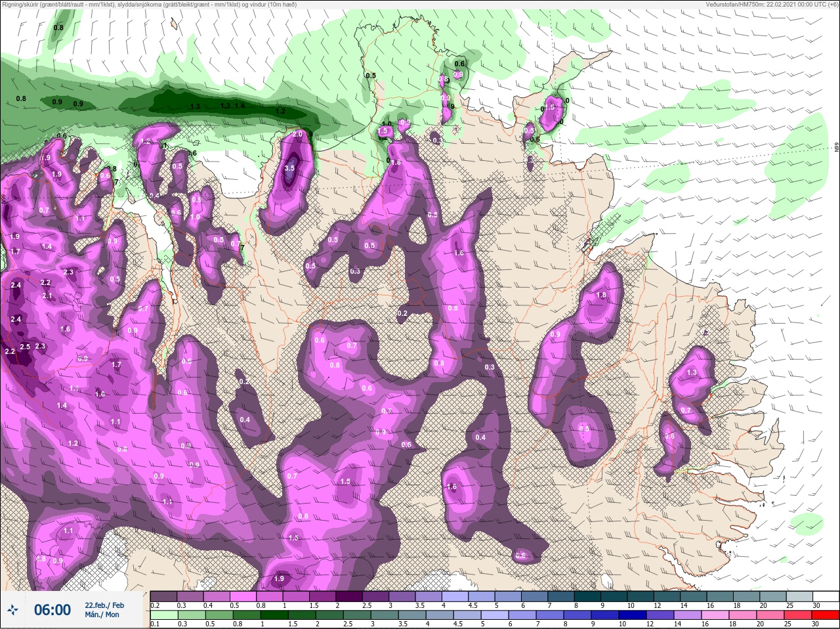This screenshot has width=840, height=629.
Task: Select the '22.feb./ Feb' date text
Action: point(104,605)
